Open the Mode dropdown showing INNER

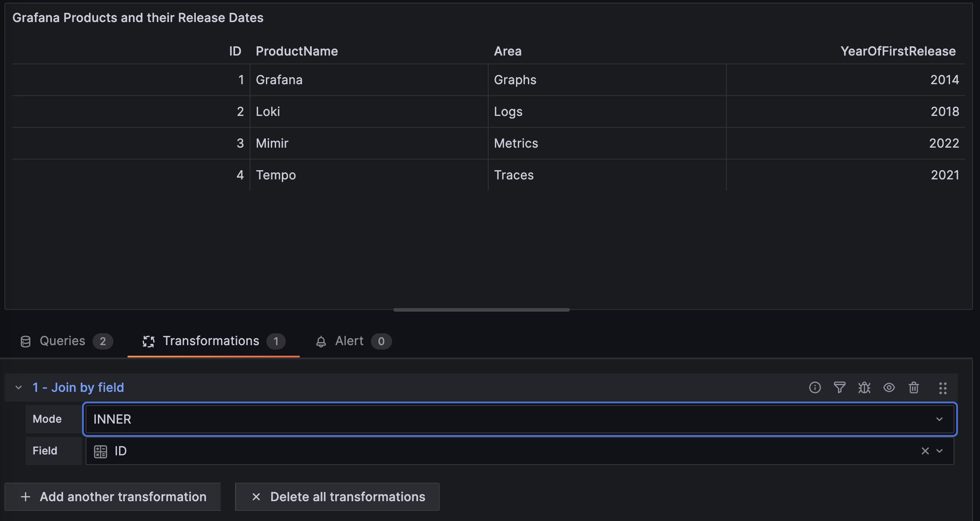point(519,419)
